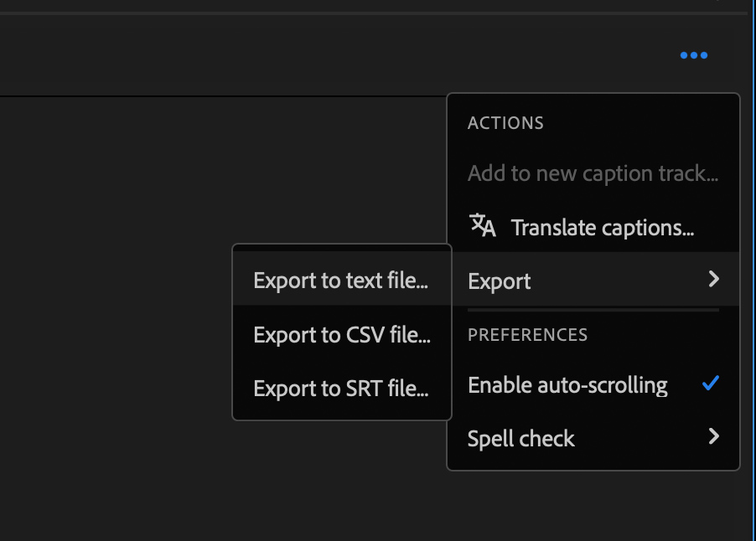The image size is (756, 541).
Task: Click the horizontal panel divider at top
Action: click(374, 13)
